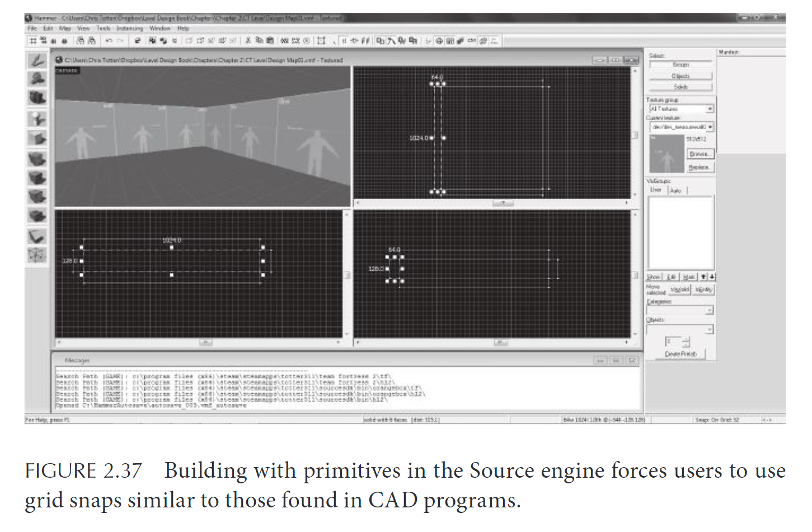Open the Map menu

tap(65, 29)
